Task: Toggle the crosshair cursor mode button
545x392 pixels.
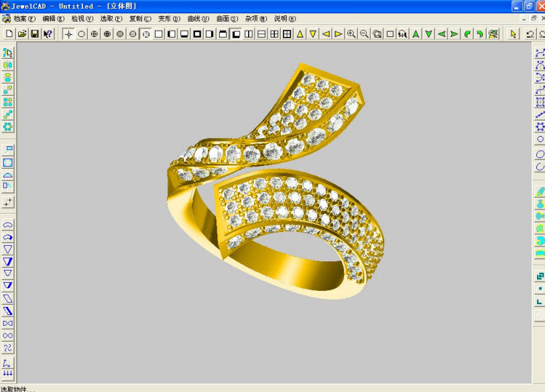Action: (x=70, y=34)
